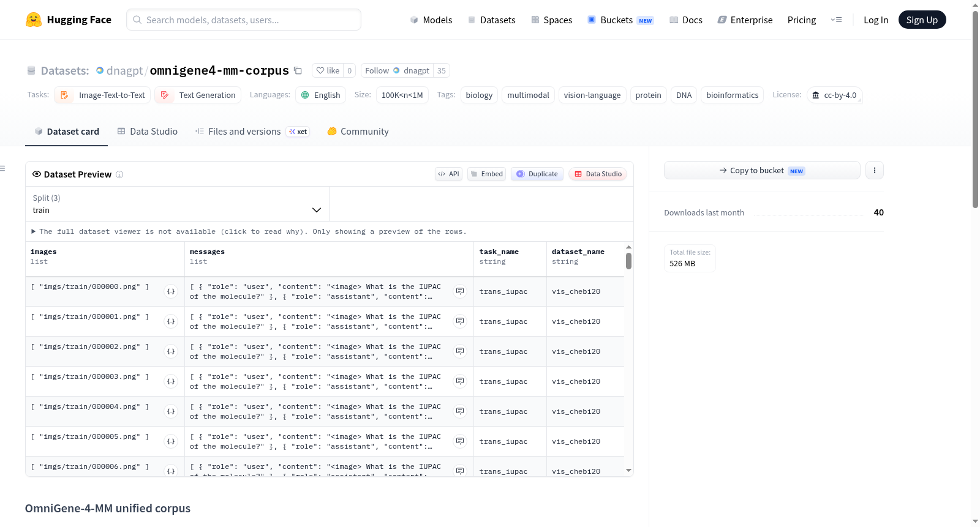Open the Community tab
The image size is (980, 527).
coord(358,132)
